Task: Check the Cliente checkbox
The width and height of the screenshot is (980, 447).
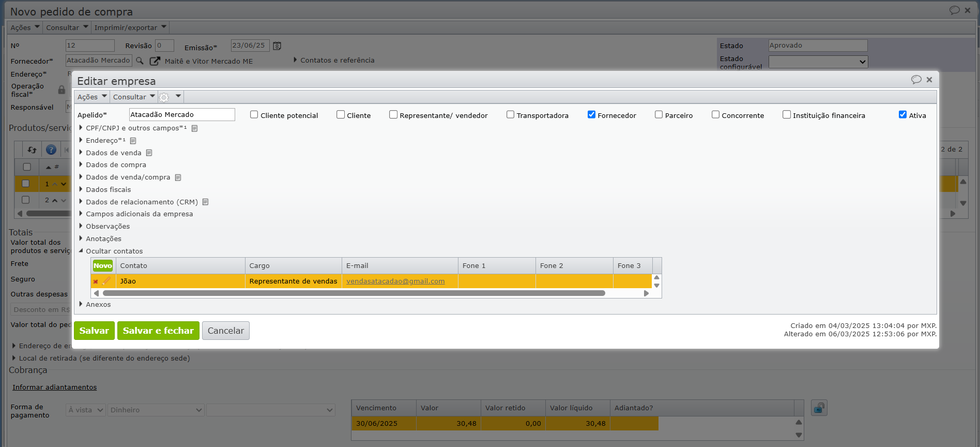Action: point(341,115)
